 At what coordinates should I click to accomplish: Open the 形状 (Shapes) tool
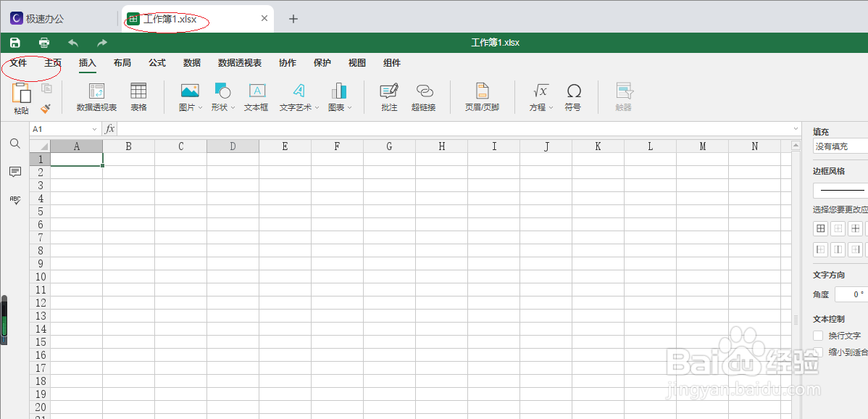point(221,96)
